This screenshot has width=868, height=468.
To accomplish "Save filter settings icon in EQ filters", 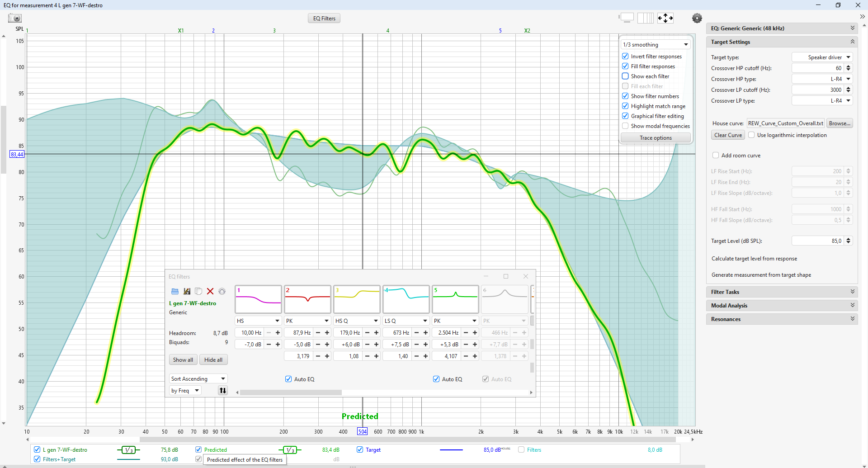I will click(x=187, y=291).
